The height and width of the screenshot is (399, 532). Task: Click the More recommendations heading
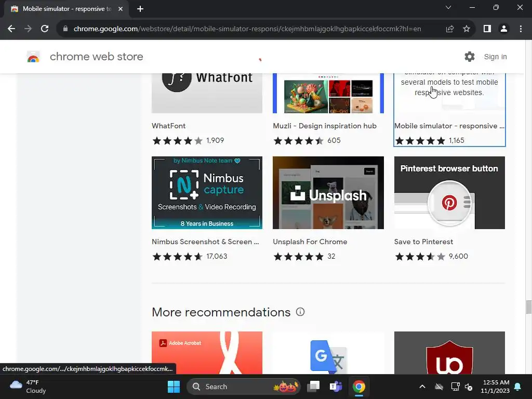[x=221, y=312]
